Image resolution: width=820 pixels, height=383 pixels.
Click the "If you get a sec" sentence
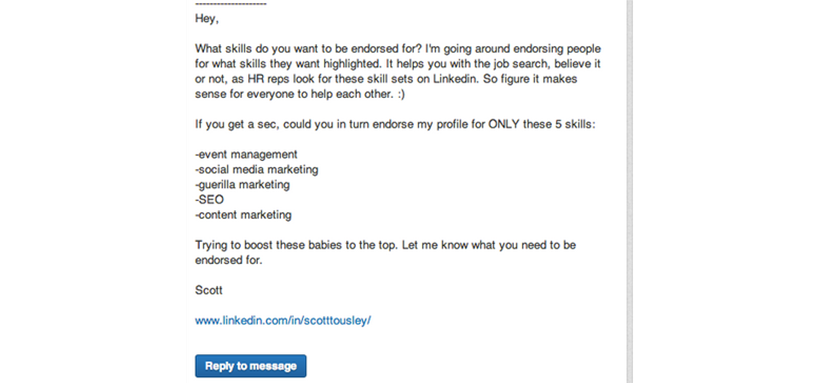point(233,125)
